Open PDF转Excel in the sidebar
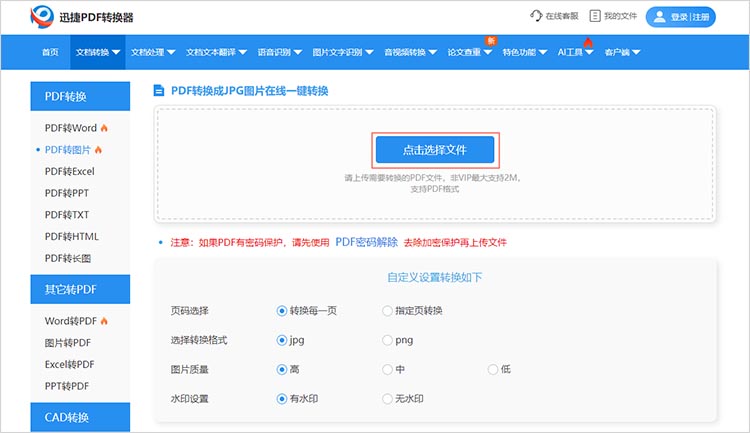The height and width of the screenshot is (433, 750). tap(69, 172)
